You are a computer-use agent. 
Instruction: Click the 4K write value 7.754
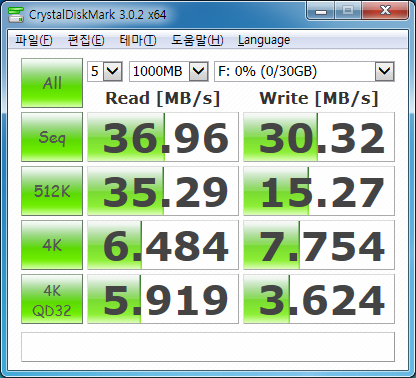click(319, 245)
